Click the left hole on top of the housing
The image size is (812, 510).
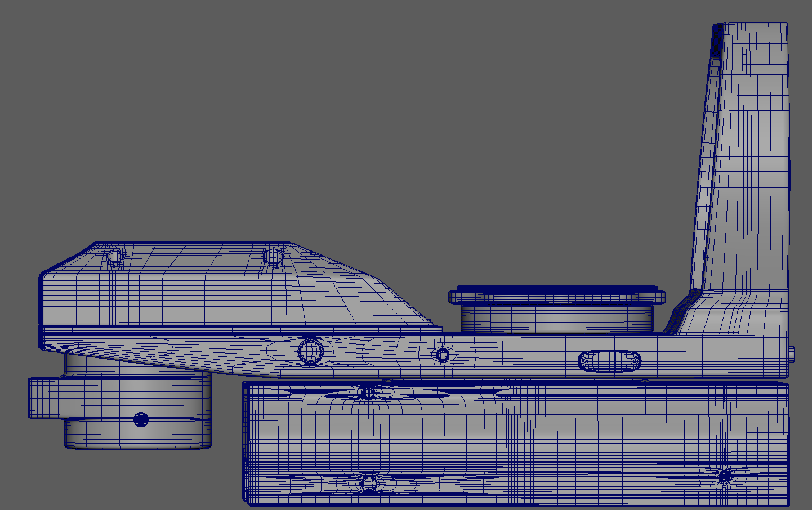pos(115,258)
